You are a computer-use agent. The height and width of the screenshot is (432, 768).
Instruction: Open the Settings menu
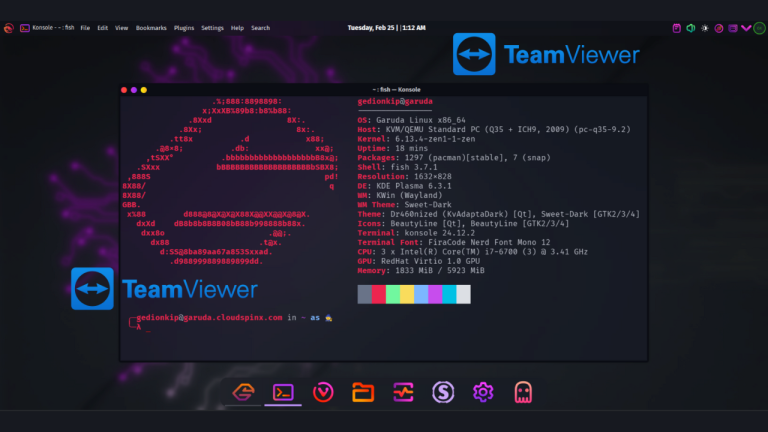[x=212, y=28]
